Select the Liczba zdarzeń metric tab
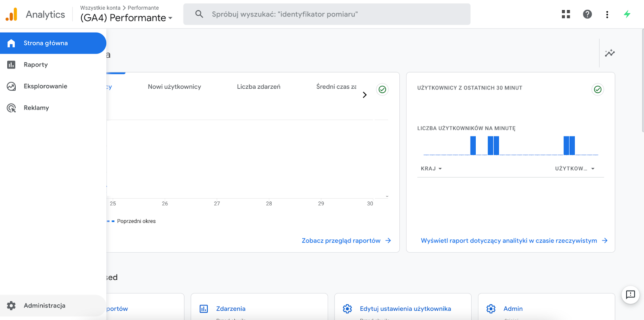The image size is (644, 320). click(x=259, y=87)
